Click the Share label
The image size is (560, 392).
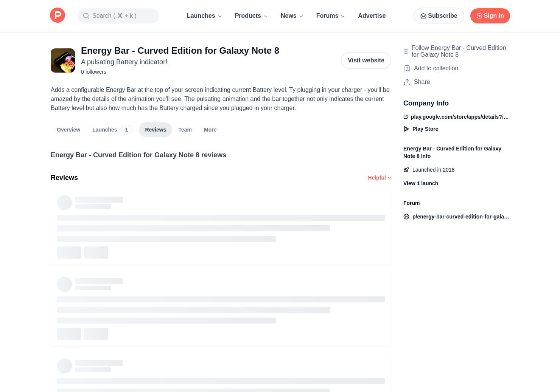(422, 82)
